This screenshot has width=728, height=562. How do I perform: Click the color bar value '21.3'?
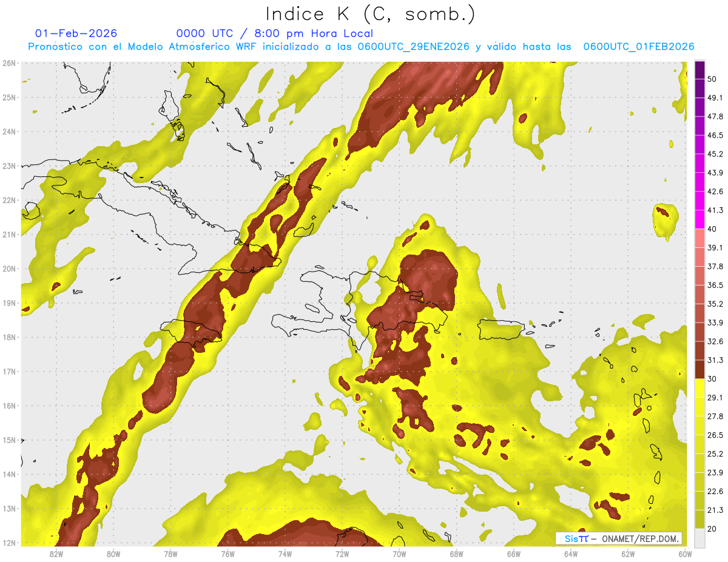pyautogui.click(x=715, y=510)
